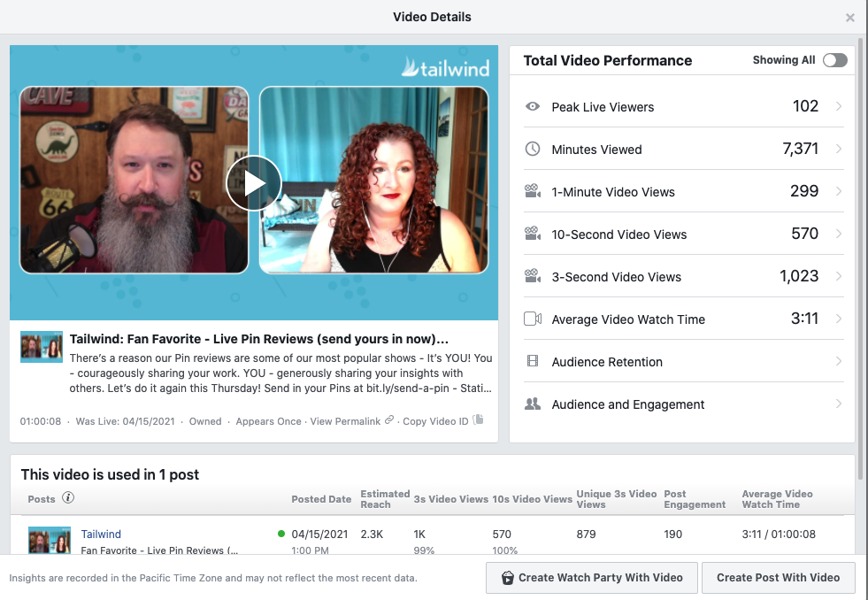This screenshot has width=868, height=600.
Task: Click the 190 post engagement value
Action: [672, 535]
